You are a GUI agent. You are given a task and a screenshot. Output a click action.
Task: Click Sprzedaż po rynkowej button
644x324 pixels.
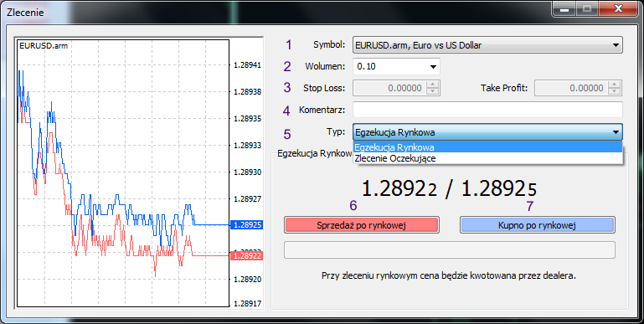362,225
